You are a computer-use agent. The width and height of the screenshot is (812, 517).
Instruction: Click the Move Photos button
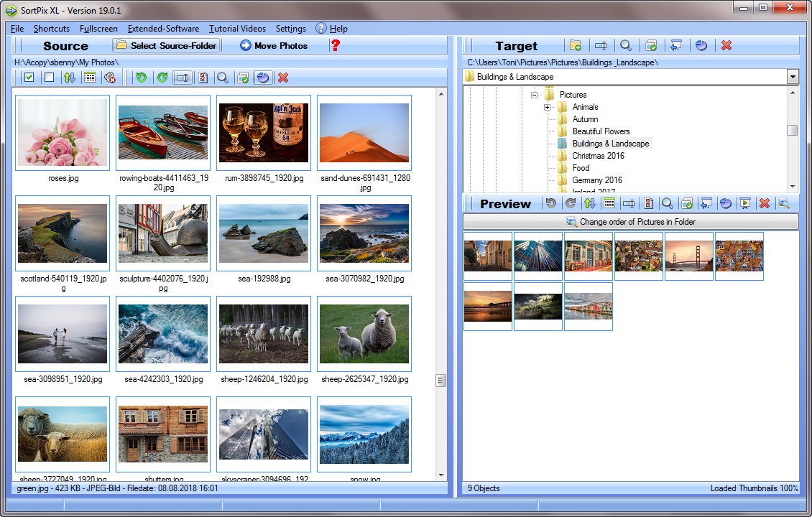[x=275, y=45]
